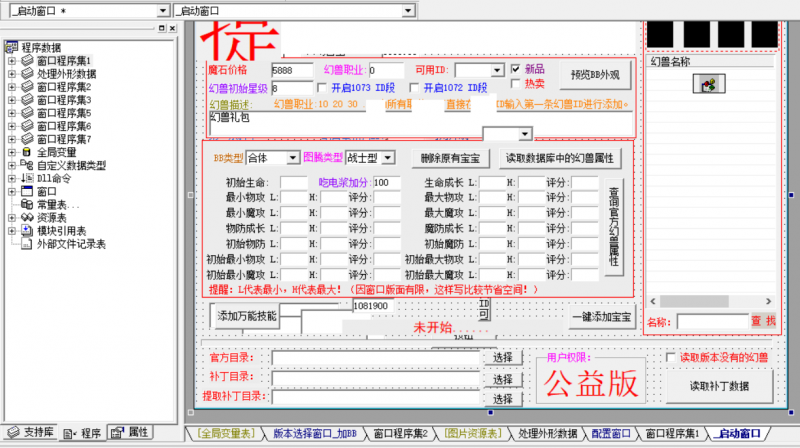The height and width of the screenshot is (448, 800).
Task: Toggle the 新品 checkbox
Action: tap(516, 69)
